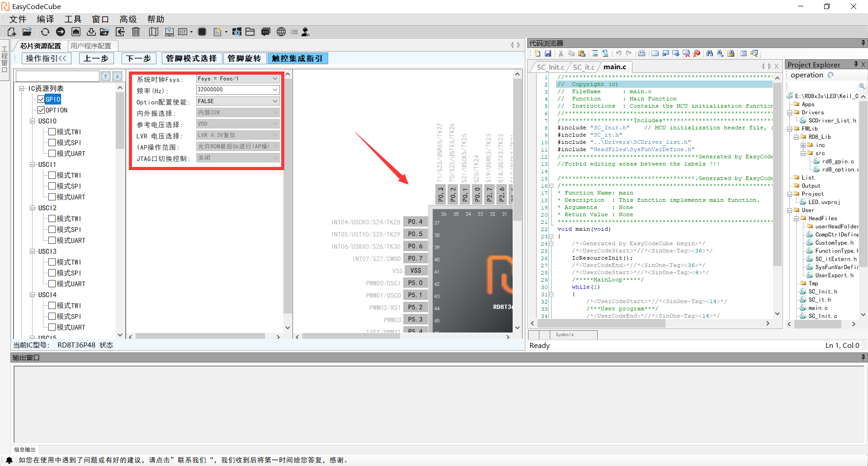868x466 pixels.
Task: Click the open folder toolbar icon
Action: pos(27,32)
